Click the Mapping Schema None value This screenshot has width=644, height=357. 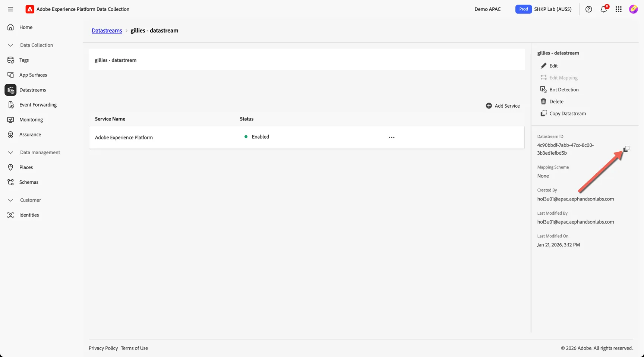coord(543,176)
